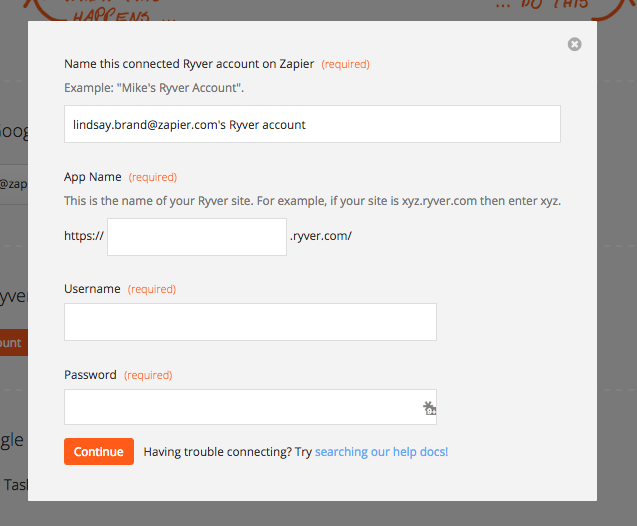637x526 pixels.
Task: Click the '.ryver.com/' suffix text
Action: pyautogui.click(x=321, y=236)
